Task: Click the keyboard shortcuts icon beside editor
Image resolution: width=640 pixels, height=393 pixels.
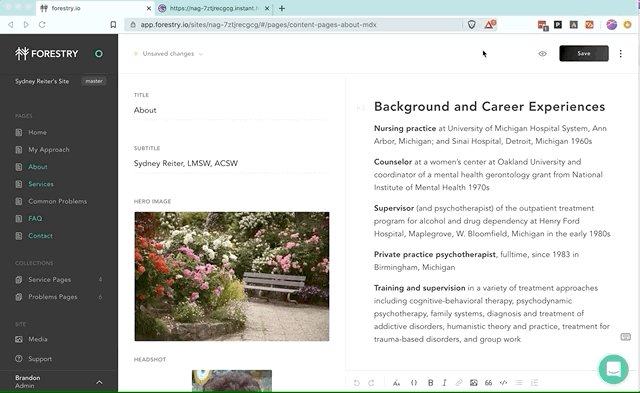Action: point(625,337)
